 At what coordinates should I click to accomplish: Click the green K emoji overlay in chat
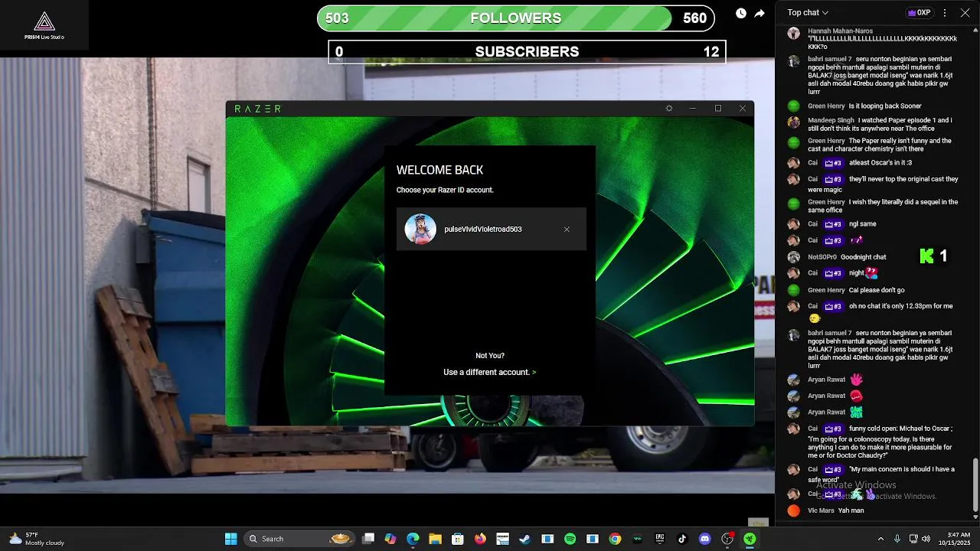pos(927,256)
